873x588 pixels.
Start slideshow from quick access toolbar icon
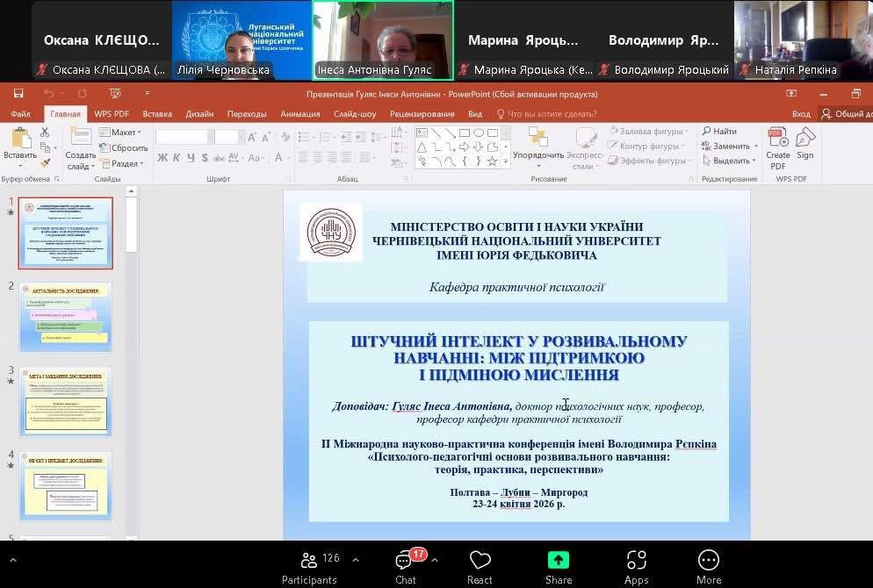click(116, 93)
